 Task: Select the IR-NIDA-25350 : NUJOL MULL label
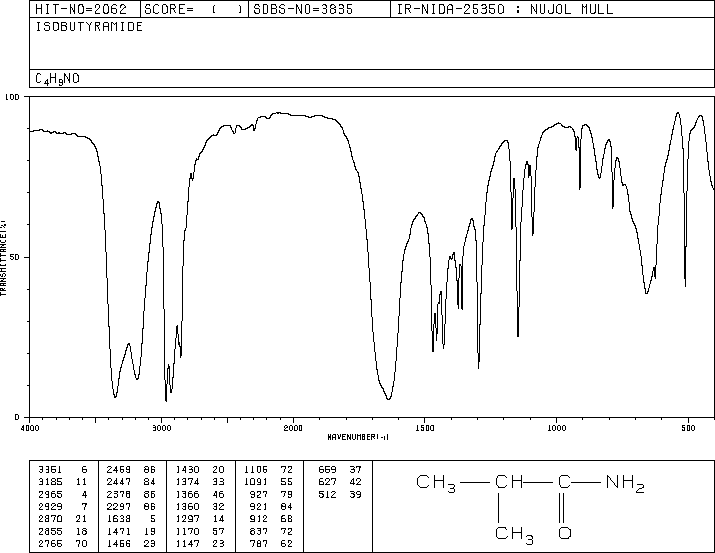click(x=505, y=9)
